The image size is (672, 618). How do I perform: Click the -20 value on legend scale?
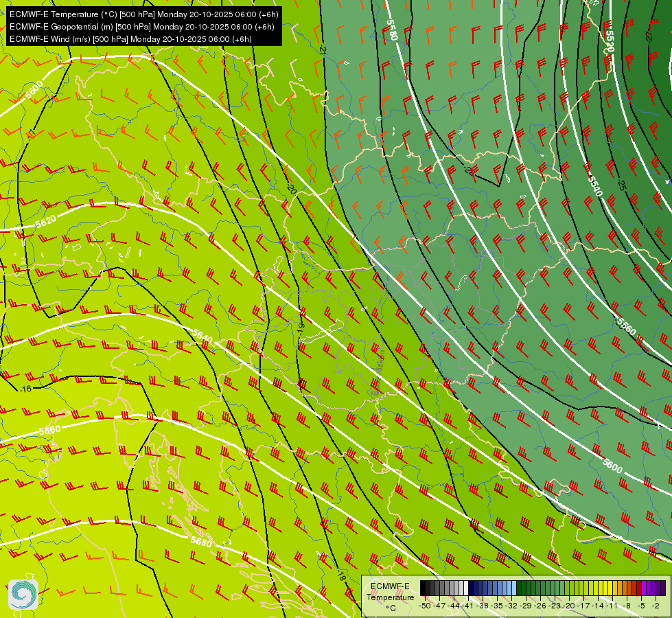click(x=569, y=606)
